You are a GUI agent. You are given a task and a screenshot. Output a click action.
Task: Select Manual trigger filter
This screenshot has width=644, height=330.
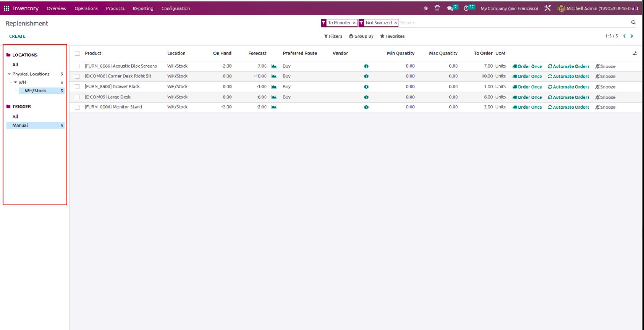[x=35, y=126]
